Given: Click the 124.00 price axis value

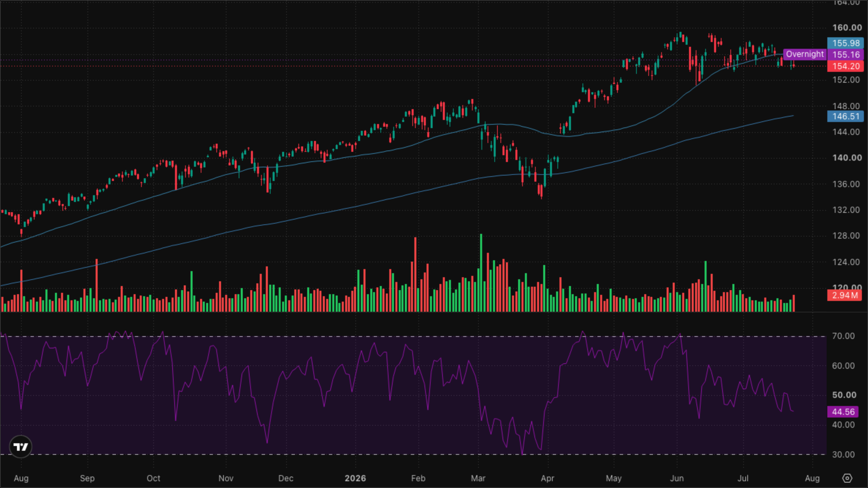Looking at the screenshot, I should [x=846, y=262].
